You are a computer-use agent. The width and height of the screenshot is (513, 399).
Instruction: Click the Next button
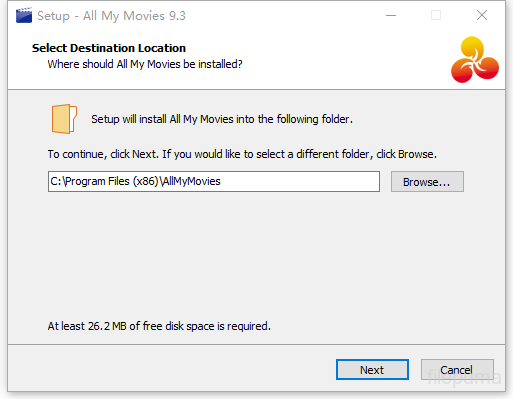coord(372,369)
